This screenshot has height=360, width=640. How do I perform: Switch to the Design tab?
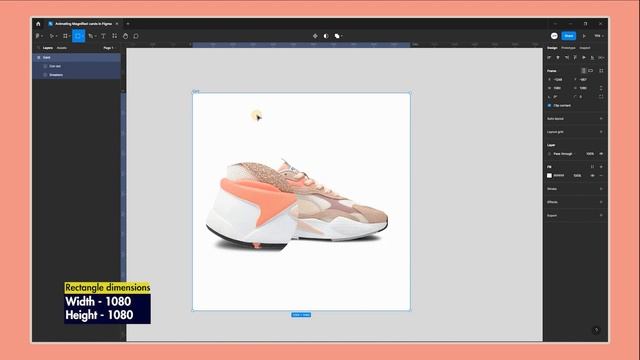(552, 48)
